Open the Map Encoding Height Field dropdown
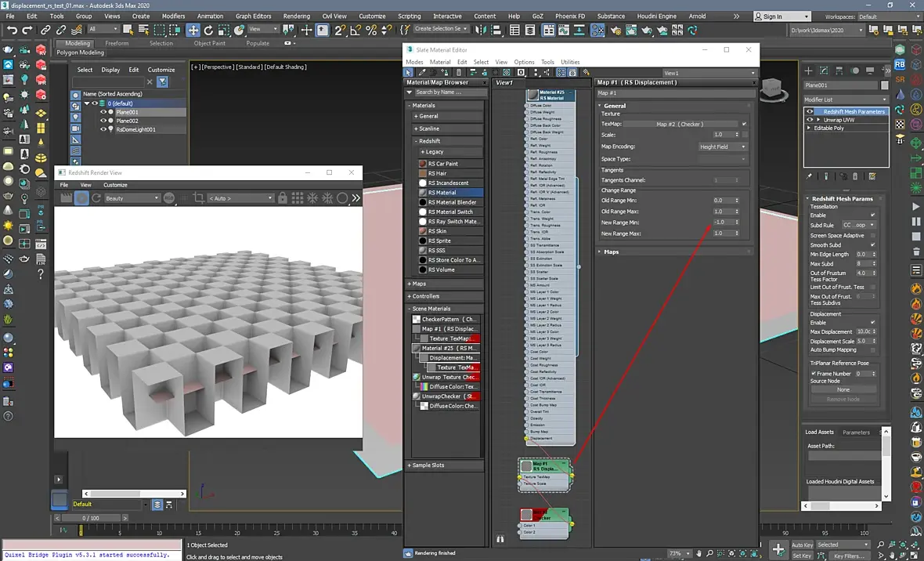924x561 pixels. pyautogui.click(x=722, y=147)
